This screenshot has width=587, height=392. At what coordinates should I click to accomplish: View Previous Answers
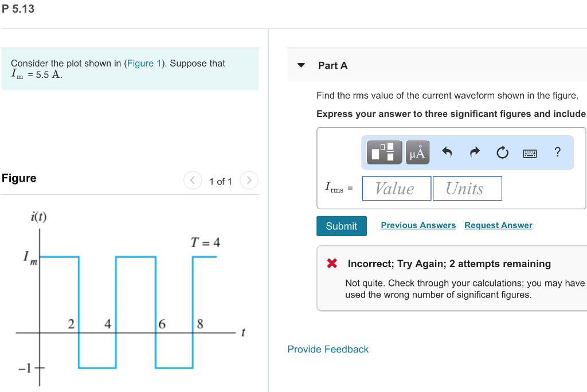418,225
